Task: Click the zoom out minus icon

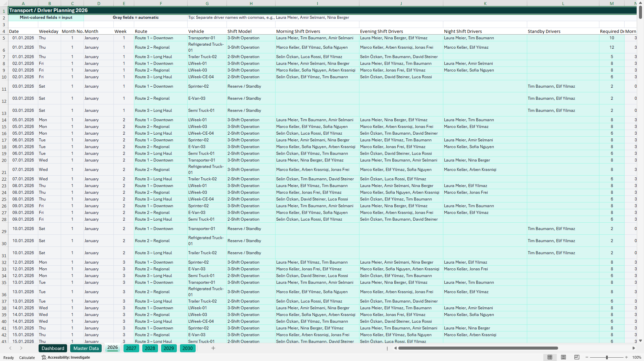Action: click(x=587, y=357)
